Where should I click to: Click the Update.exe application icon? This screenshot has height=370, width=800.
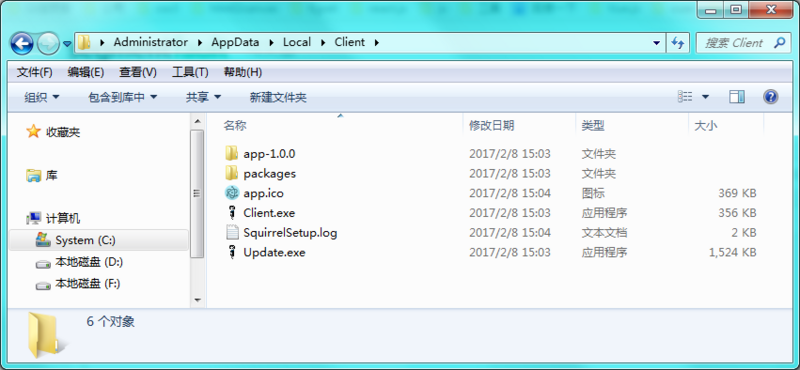[232, 252]
